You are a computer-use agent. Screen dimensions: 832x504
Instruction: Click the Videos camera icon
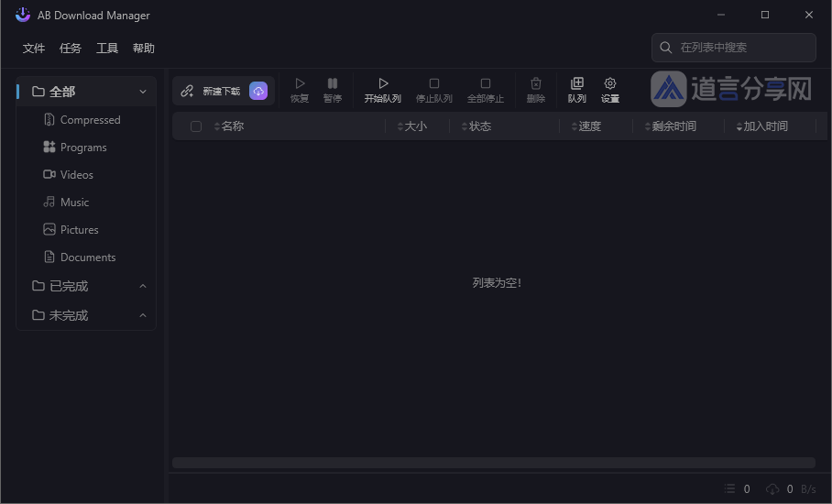point(49,174)
